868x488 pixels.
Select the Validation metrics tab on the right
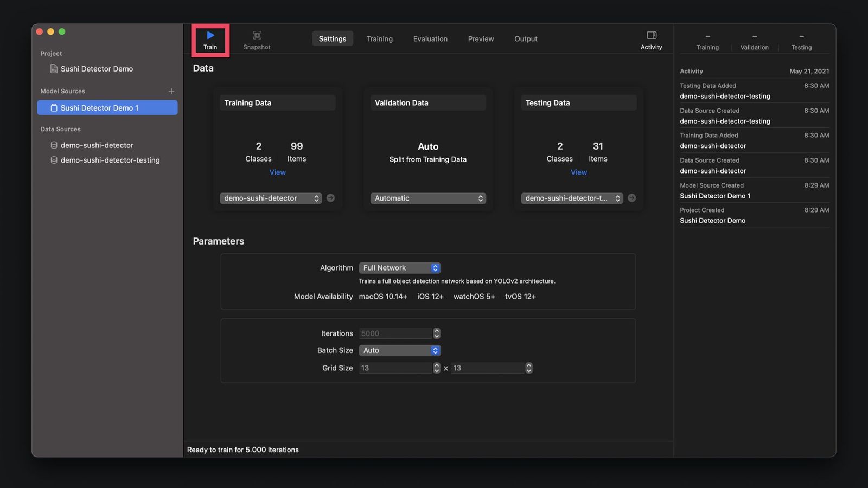click(x=754, y=47)
